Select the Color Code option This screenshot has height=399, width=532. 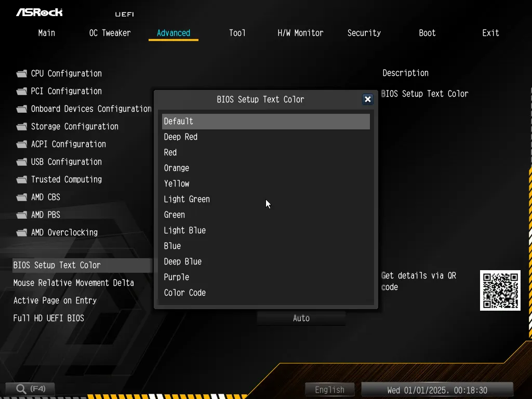pos(185,293)
